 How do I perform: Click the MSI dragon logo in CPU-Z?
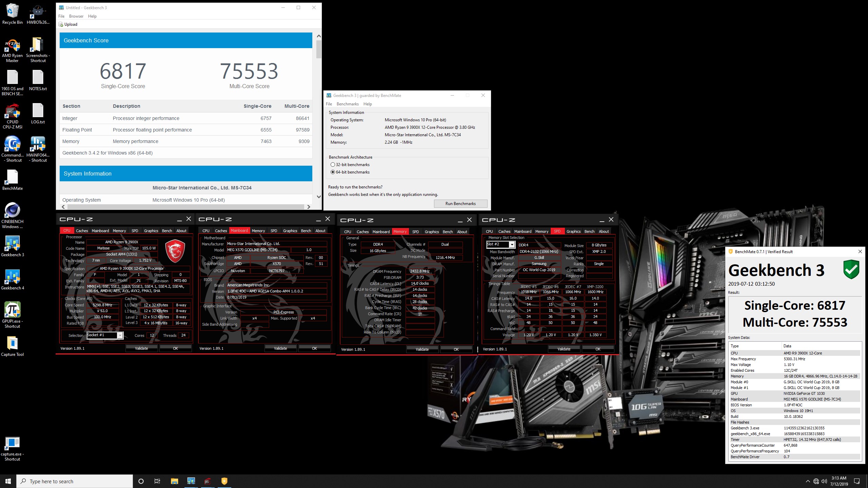(x=175, y=250)
